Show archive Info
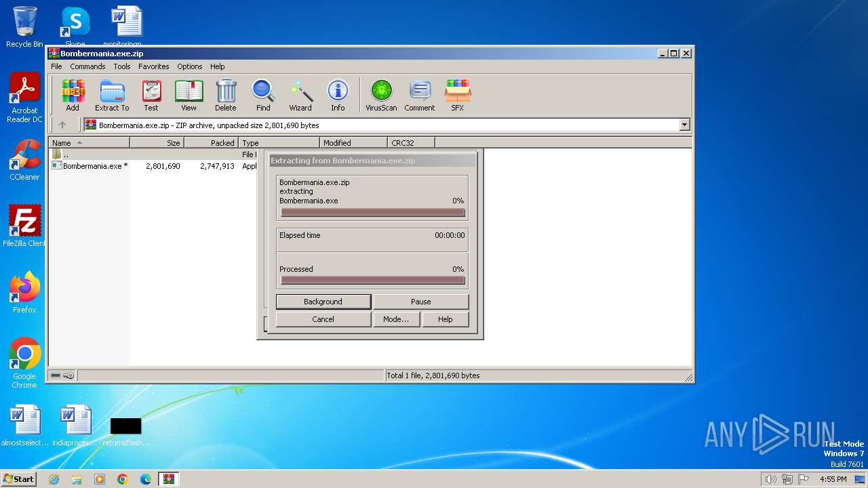868x488 pixels. coord(338,96)
